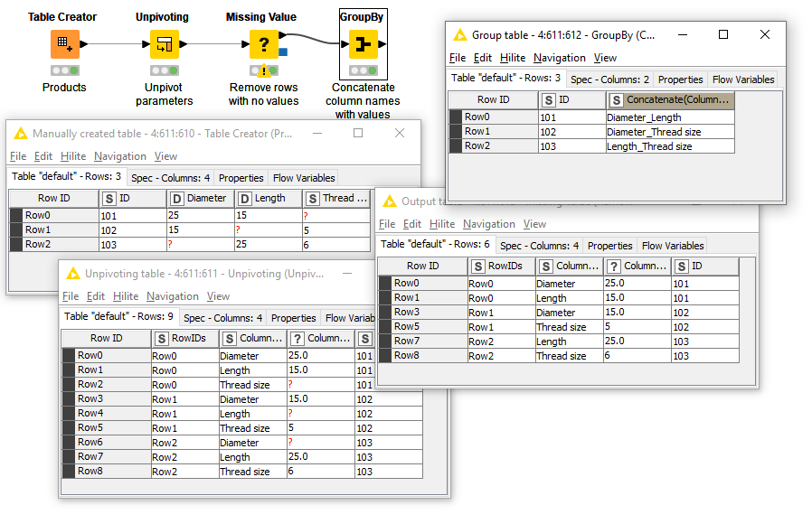Screen dimensions: 812x524
Task: Click Row ID header in Output table window
Action: (x=422, y=266)
